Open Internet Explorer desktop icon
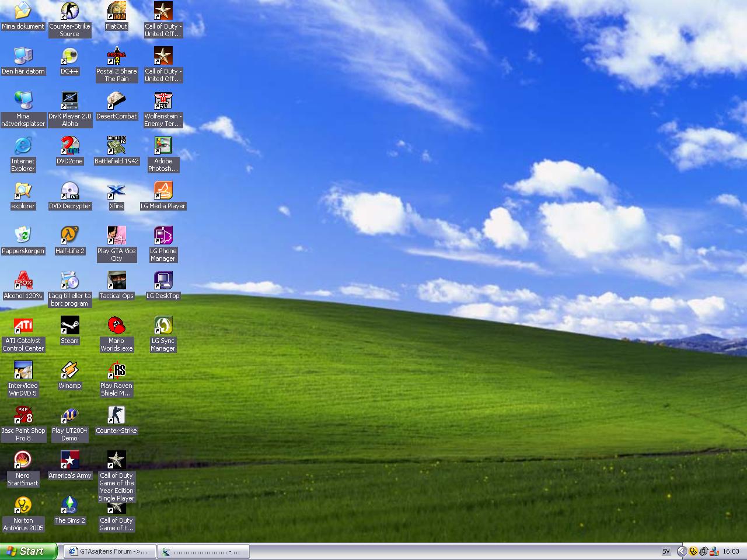 tap(23, 145)
